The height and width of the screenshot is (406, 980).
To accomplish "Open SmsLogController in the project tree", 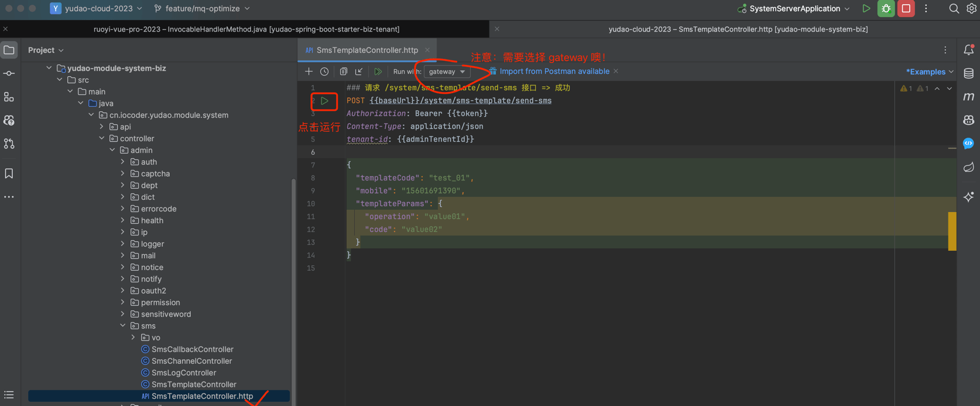I will click(184, 373).
